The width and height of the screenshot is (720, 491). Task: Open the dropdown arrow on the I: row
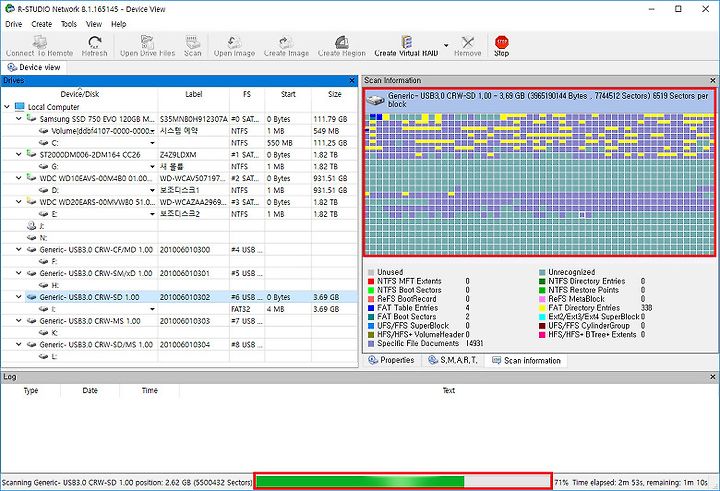pos(152,310)
